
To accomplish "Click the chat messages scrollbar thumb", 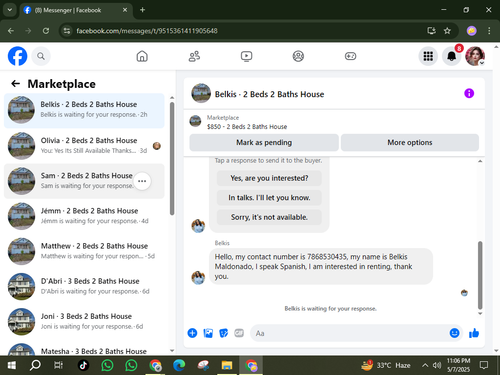I will pos(480,275).
